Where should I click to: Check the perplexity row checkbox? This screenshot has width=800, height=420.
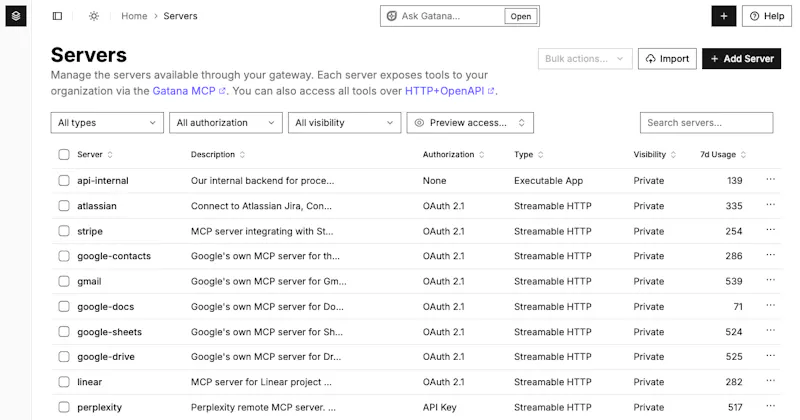64,407
